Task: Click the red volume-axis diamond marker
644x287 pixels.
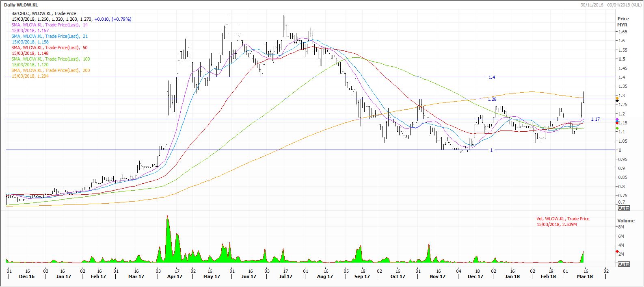Action: [617, 252]
